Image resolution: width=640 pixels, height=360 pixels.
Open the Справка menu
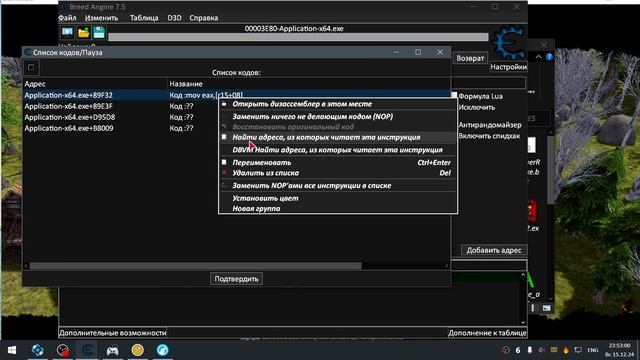[x=203, y=18]
